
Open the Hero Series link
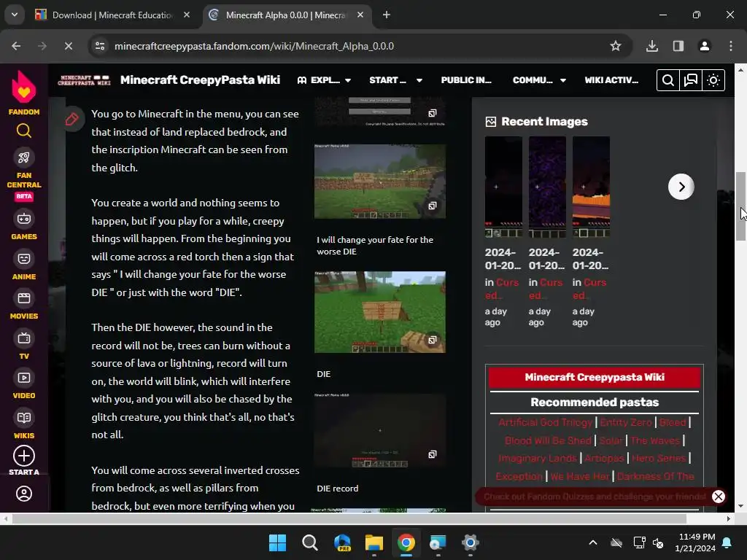(x=659, y=458)
